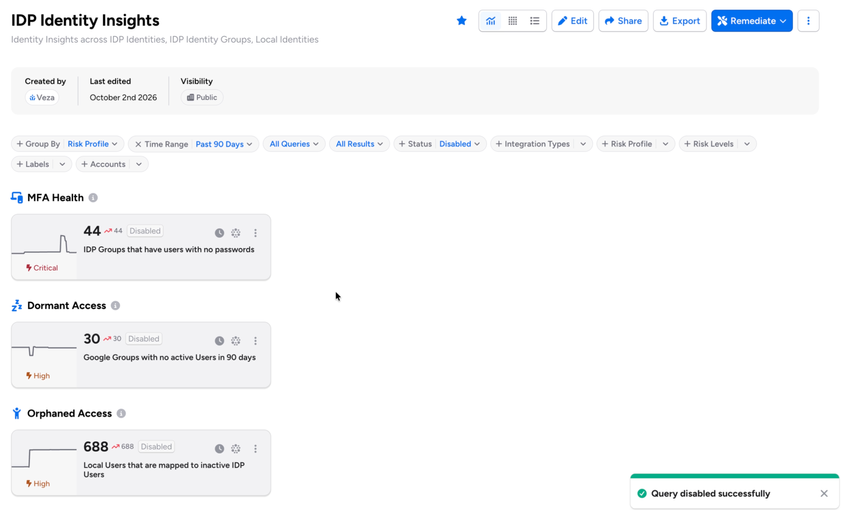This screenshot has width=841, height=510.
Task: Click Disabled badge on Local Users card
Action: tap(156, 447)
